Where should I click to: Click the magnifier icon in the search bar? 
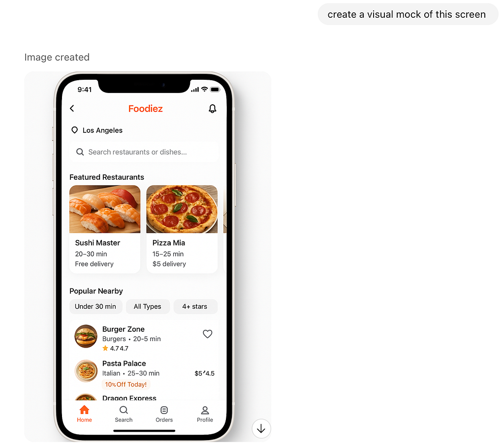tap(80, 152)
